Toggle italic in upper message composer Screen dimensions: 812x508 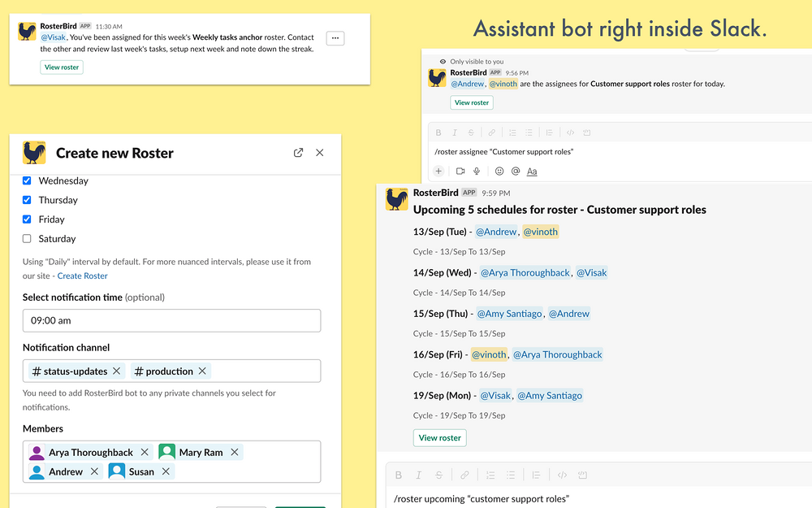(455, 132)
